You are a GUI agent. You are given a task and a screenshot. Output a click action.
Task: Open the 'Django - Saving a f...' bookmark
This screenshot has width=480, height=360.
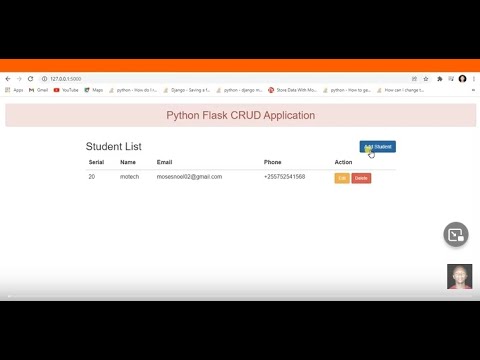(x=187, y=90)
